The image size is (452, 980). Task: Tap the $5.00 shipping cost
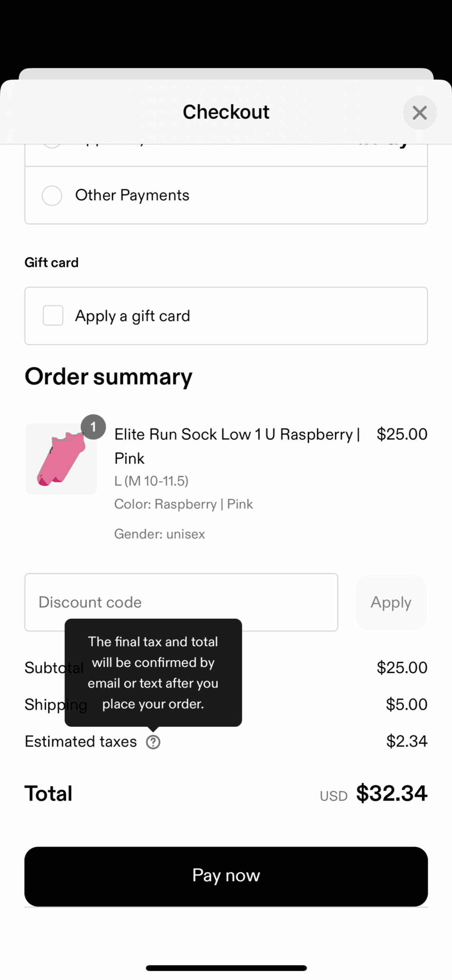click(406, 704)
